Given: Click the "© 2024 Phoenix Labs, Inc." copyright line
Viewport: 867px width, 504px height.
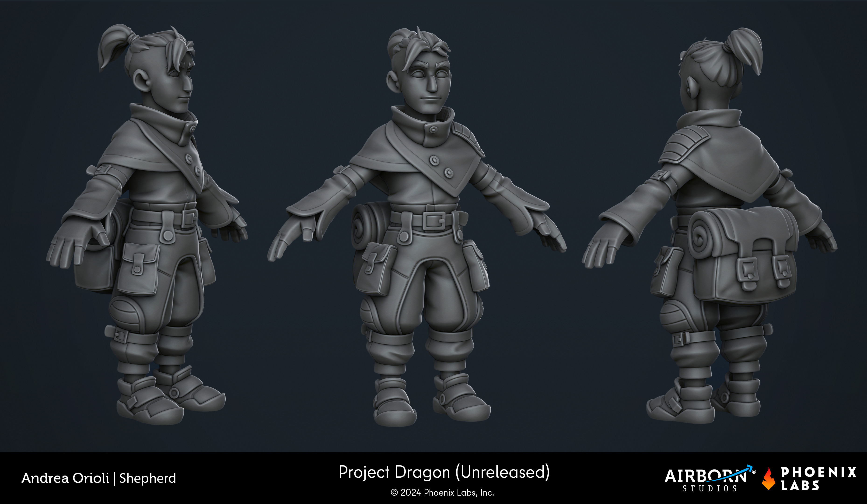Looking at the screenshot, I should click(x=442, y=493).
